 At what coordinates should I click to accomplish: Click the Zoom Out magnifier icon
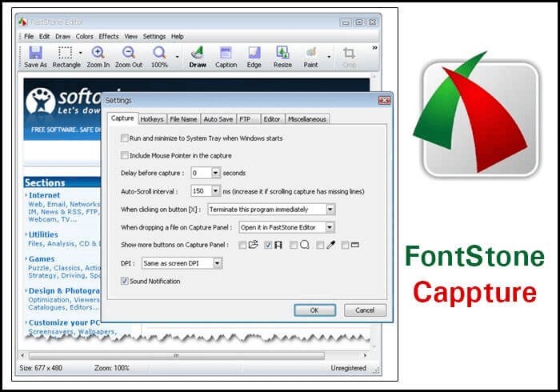point(128,53)
